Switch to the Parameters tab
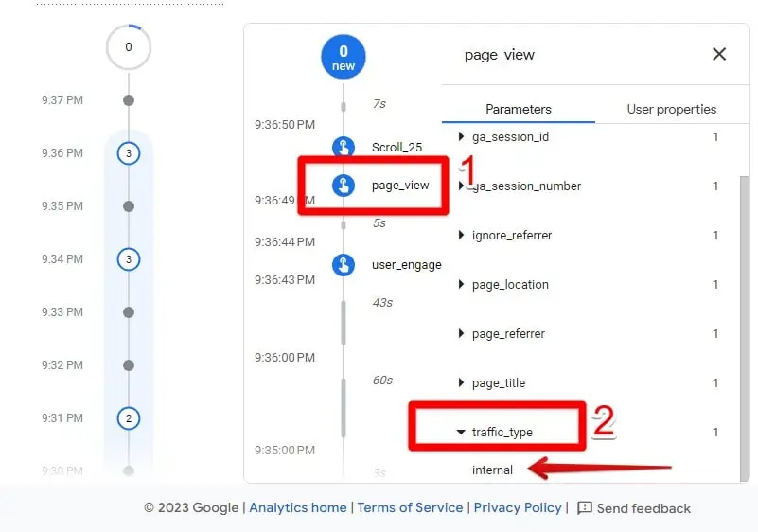Screen dimensions: 758x532 pyautogui.click(x=518, y=109)
